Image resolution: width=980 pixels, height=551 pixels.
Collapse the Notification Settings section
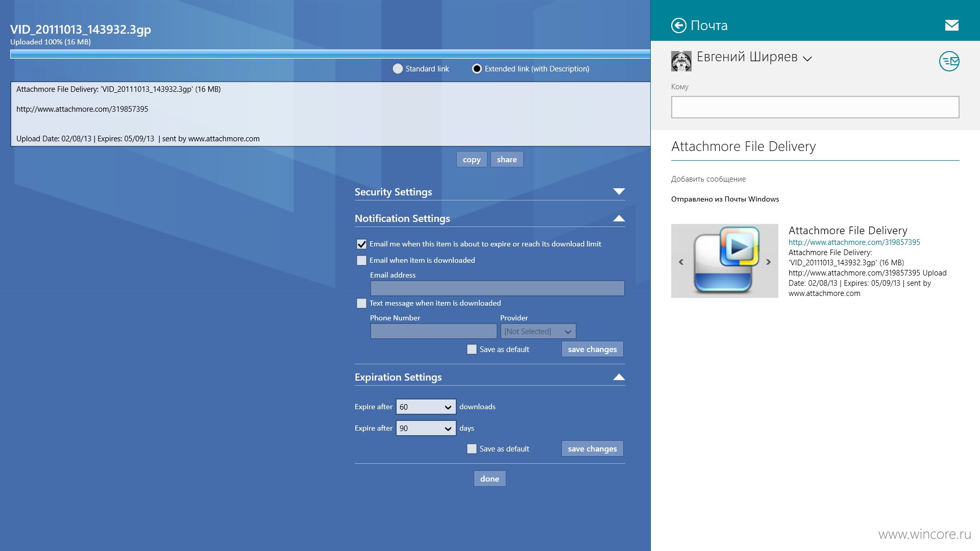pyautogui.click(x=619, y=218)
